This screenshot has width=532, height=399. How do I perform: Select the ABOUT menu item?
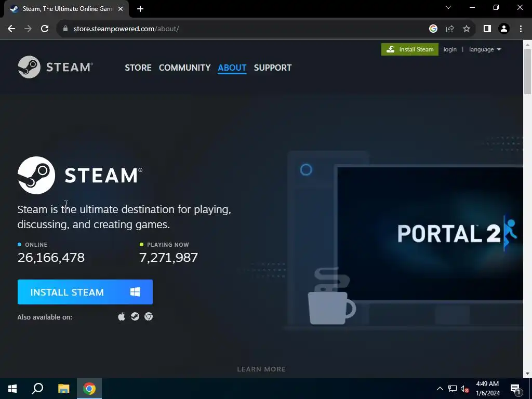pyautogui.click(x=232, y=68)
